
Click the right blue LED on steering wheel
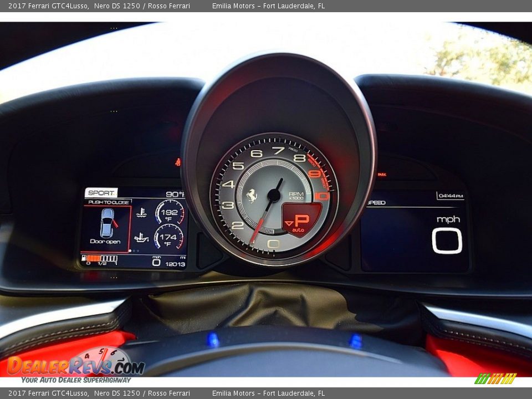pos(355,341)
